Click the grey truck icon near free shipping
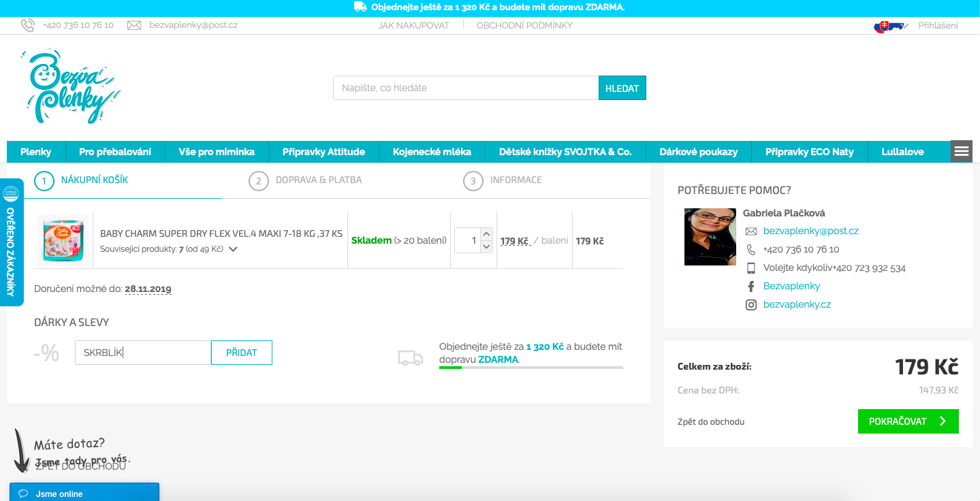 (411, 358)
